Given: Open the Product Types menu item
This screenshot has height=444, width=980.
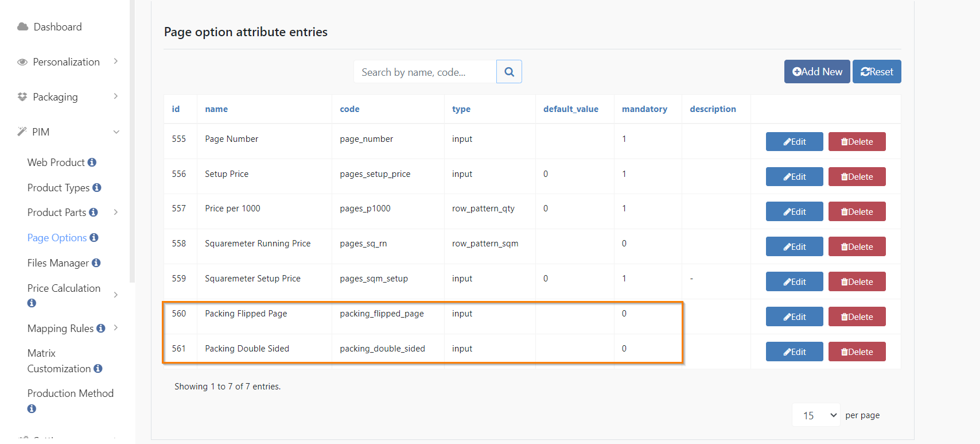Looking at the screenshot, I should point(59,188).
